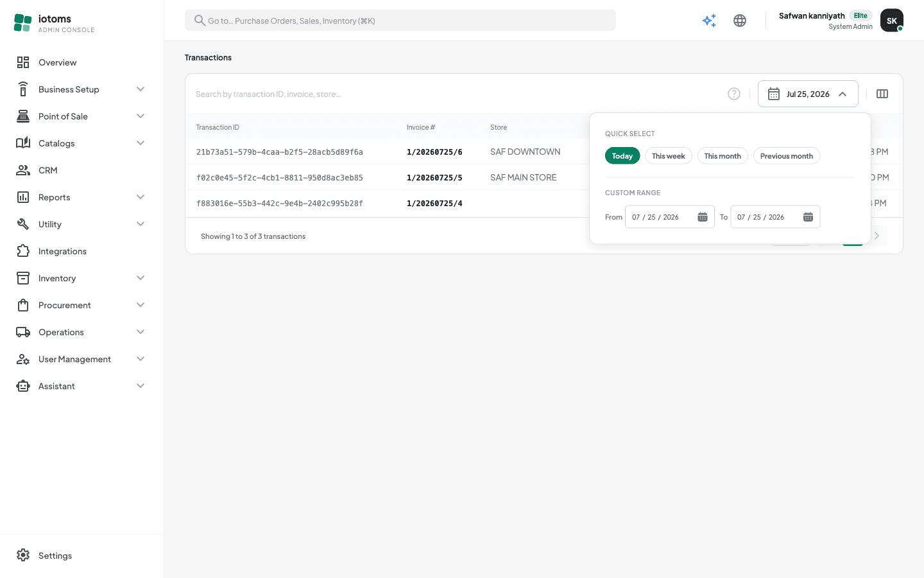
Task: Expand the Assistant section chevron
Action: 141,386
